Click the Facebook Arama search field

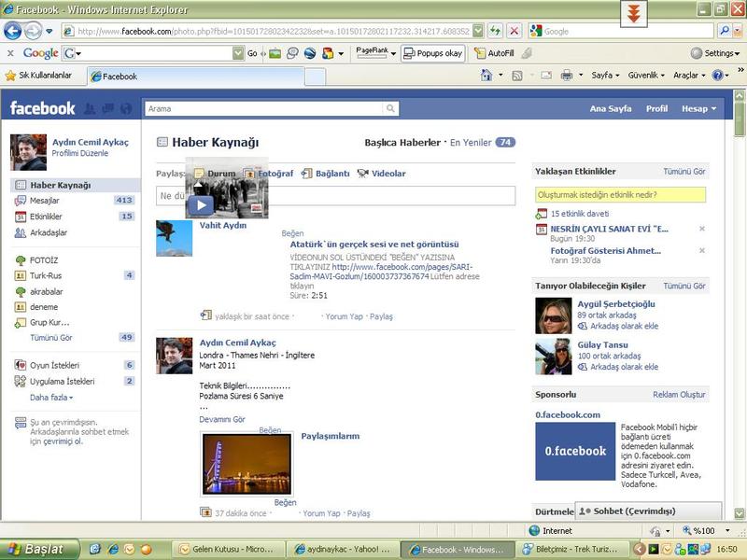click(x=265, y=108)
